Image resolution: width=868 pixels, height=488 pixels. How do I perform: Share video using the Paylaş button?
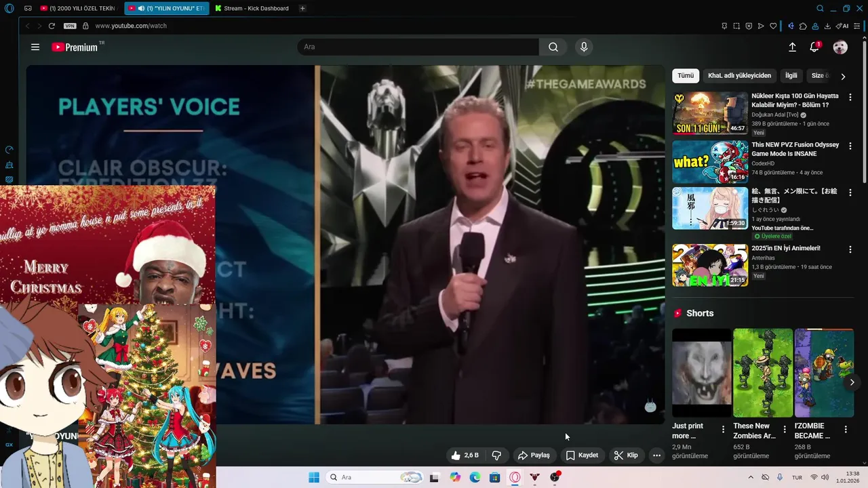(534, 455)
